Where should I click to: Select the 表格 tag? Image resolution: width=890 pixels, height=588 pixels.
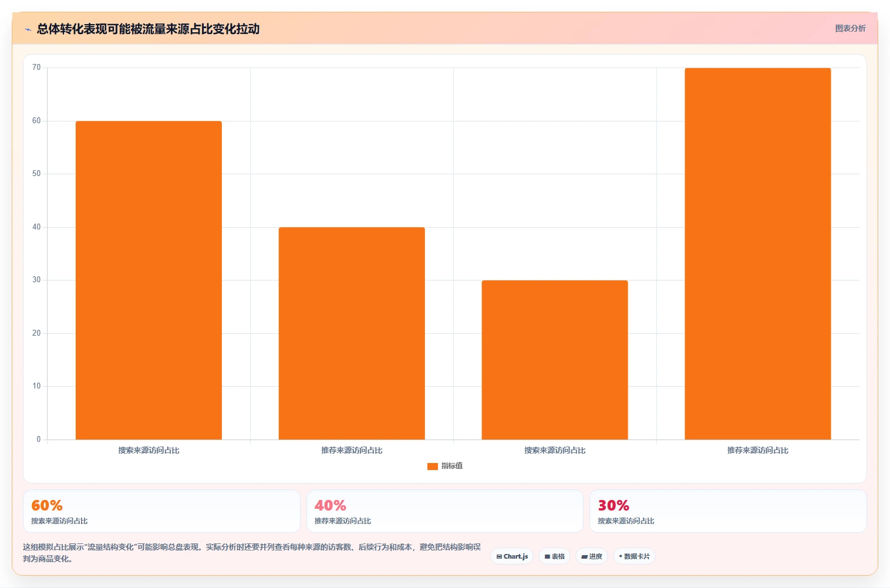coord(554,556)
